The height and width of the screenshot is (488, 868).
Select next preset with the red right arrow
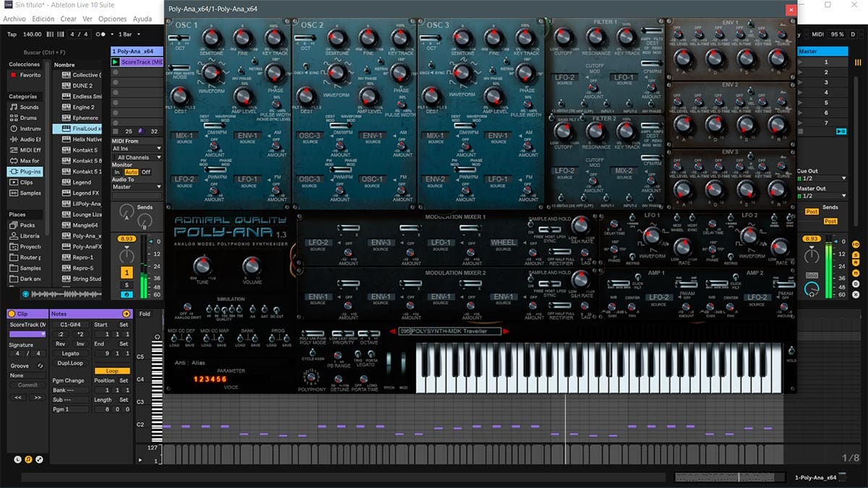[506, 331]
